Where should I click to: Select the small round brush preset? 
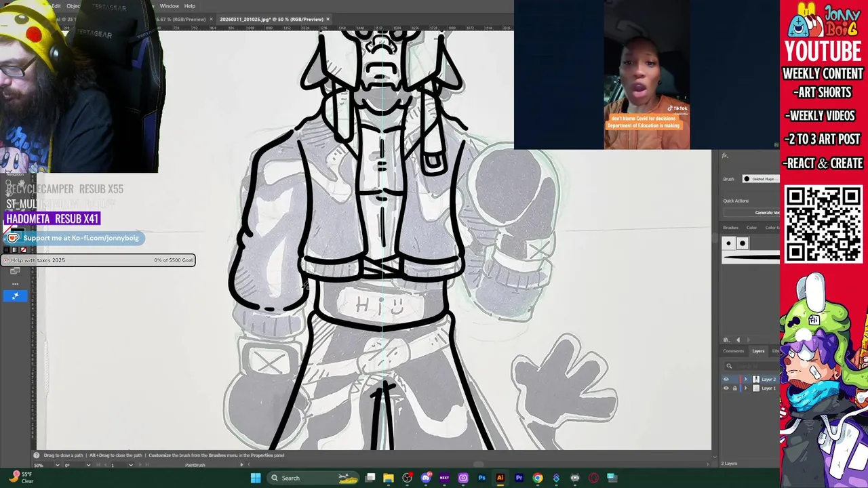[728, 243]
